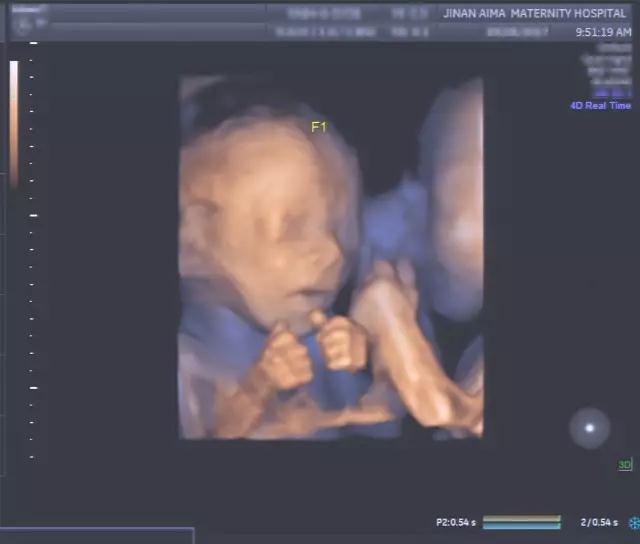The width and height of the screenshot is (640, 544).
Task: Click the top depth scale marker
Action: [x=33, y=44]
